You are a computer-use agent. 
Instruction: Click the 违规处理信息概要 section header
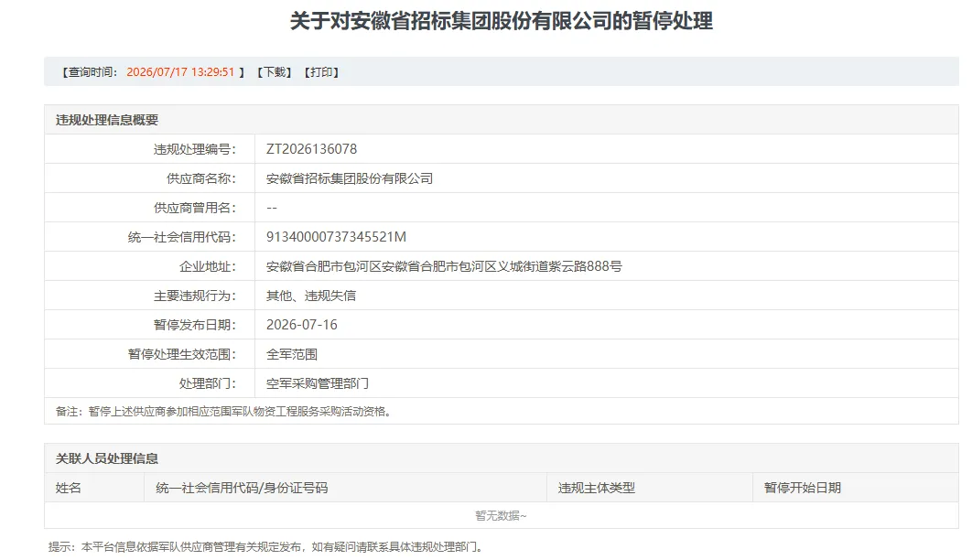click(x=107, y=120)
